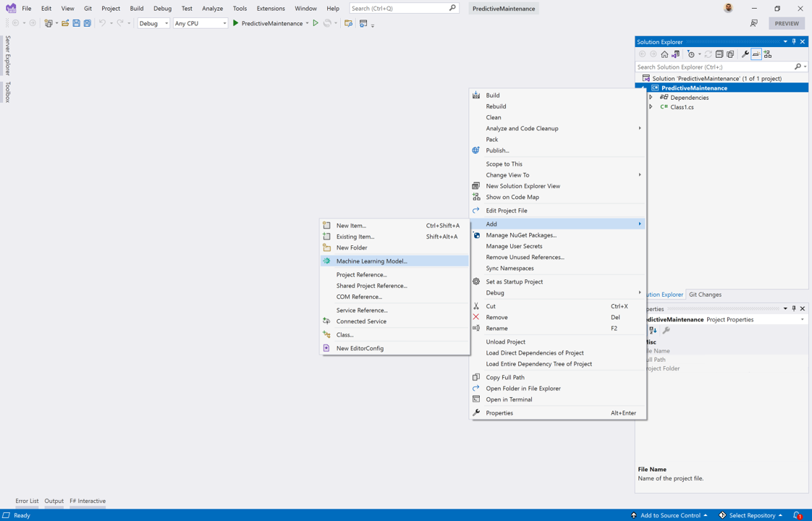Click the sort alphabetical icon in Properties
812x521 pixels.
pos(653,331)
